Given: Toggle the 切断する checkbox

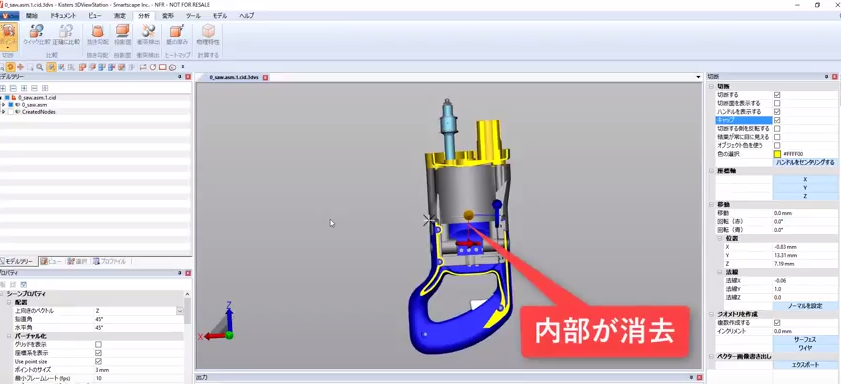Looking at the screenshot, I should click(x=777, y=95).
